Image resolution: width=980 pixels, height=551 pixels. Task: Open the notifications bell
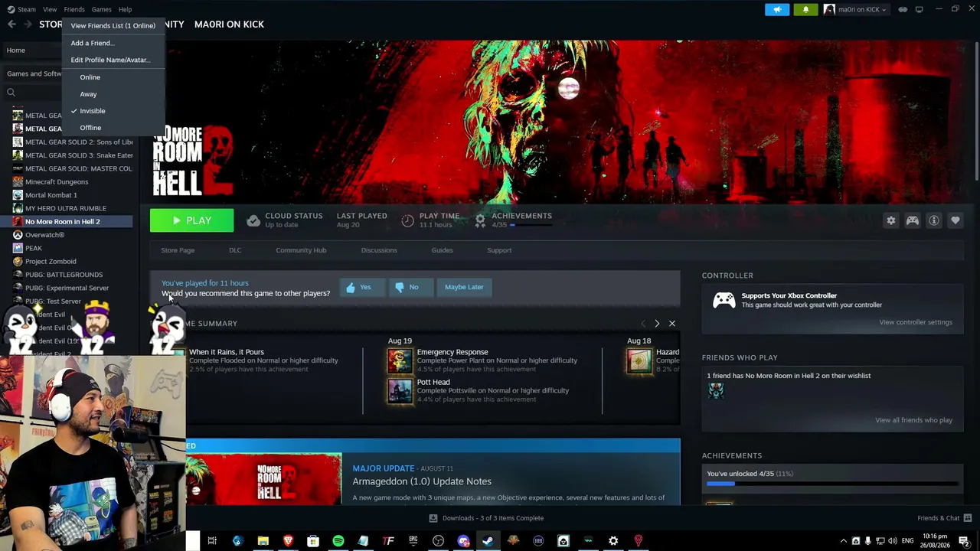(805, 9)
